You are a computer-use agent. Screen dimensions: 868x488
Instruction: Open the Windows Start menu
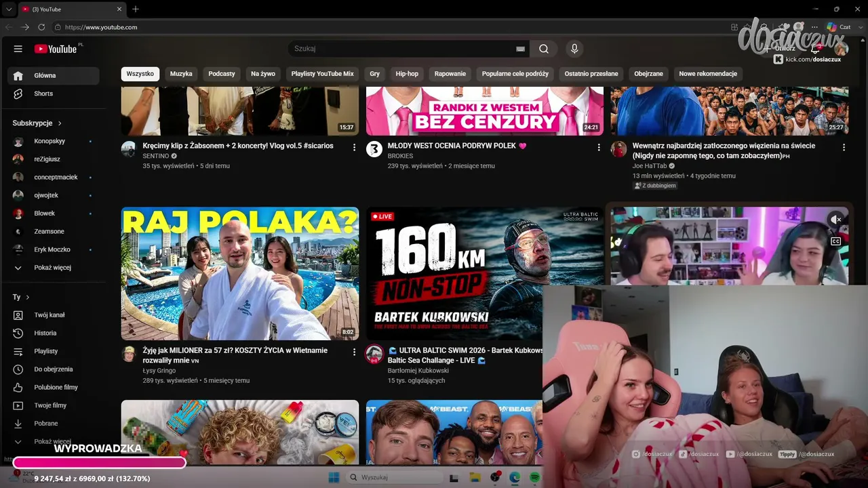coord(334,478)
